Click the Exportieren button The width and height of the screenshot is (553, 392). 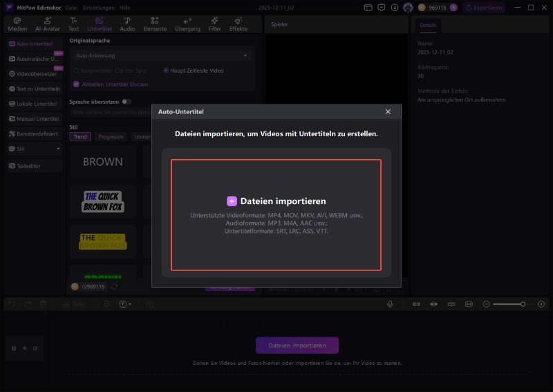(x=484, y=8)
